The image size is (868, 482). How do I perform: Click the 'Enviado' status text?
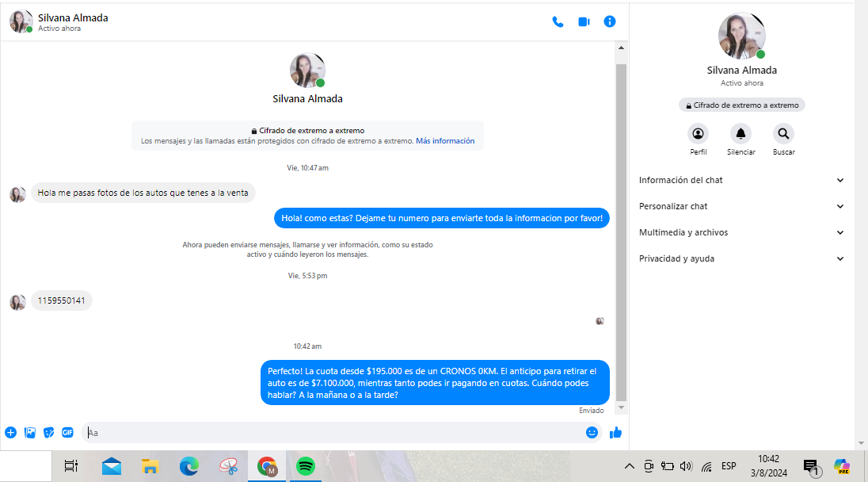(x=592, y=411)
